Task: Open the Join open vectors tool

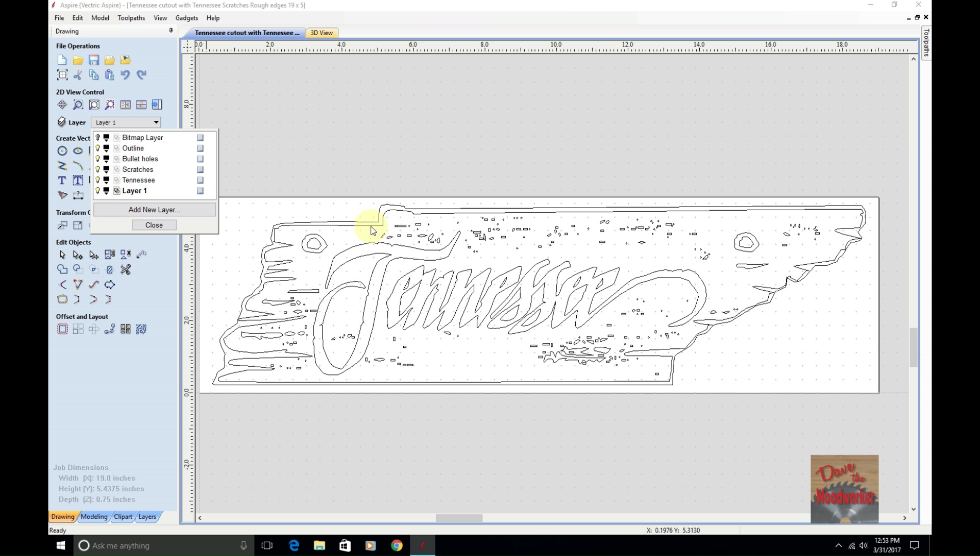Action: pos(62,299)
